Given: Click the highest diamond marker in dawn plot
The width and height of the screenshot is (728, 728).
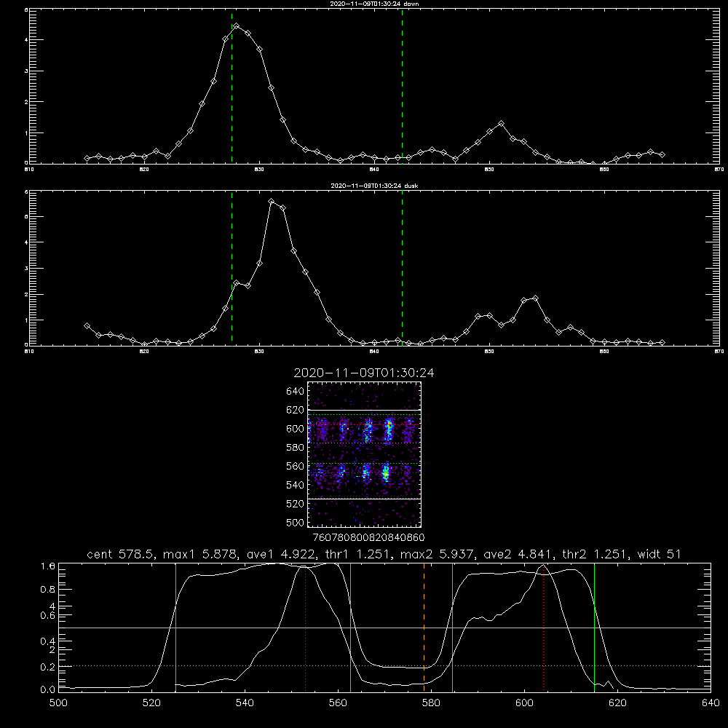Looking at the screenshot, I should pos(237,26).
